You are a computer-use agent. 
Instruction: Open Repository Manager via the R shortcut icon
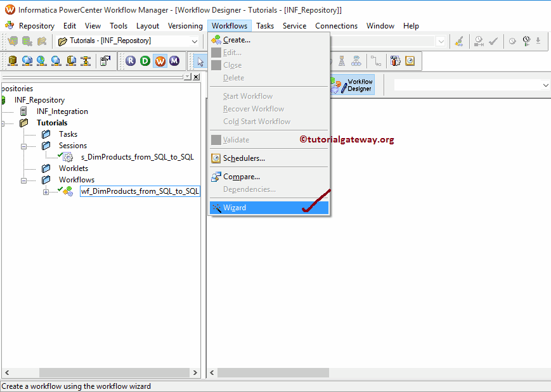point(131,61)
